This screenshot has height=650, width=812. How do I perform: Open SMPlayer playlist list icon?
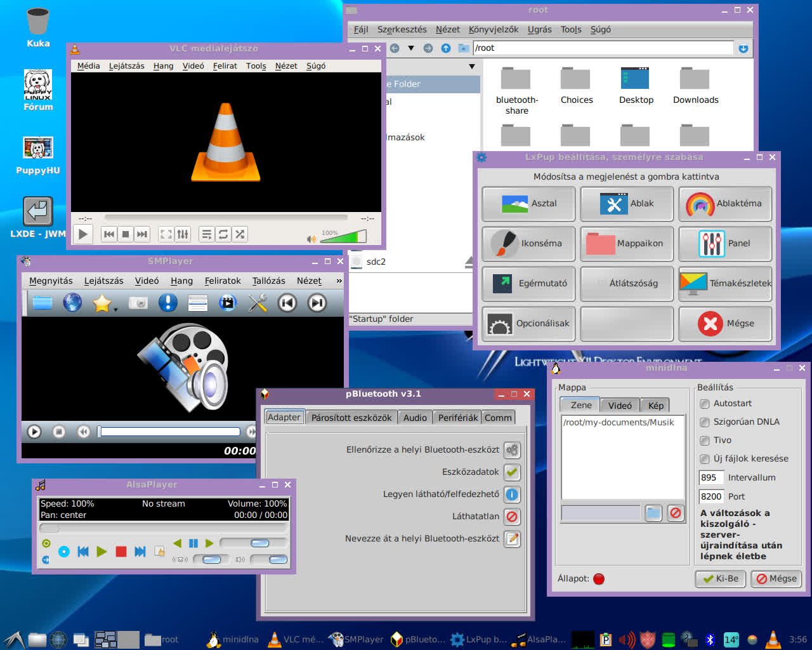click(198, 303)
